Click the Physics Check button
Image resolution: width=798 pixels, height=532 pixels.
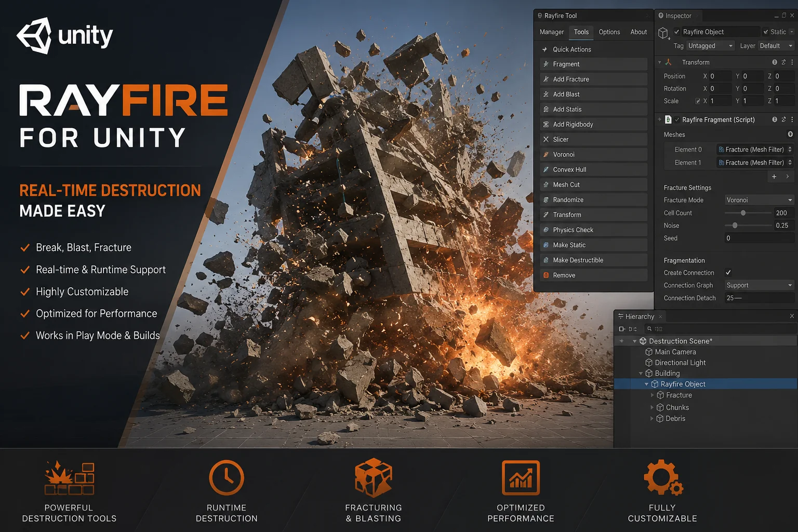(593, 230)
